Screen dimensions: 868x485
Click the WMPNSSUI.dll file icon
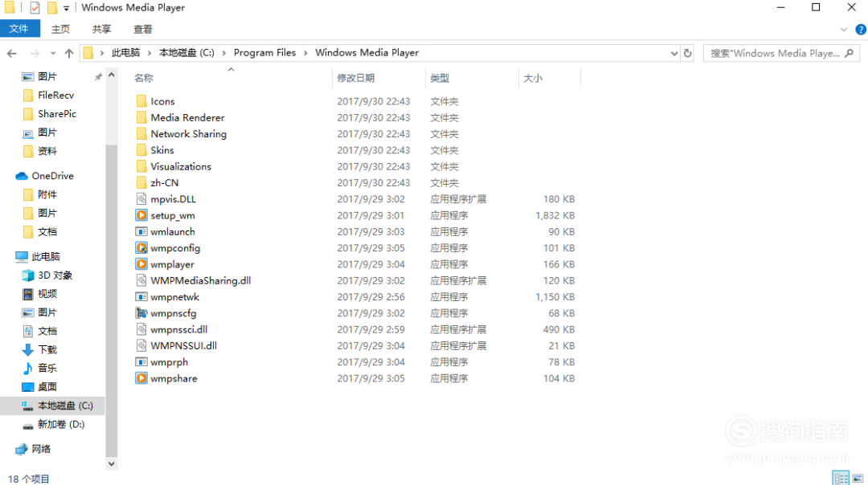141,345
